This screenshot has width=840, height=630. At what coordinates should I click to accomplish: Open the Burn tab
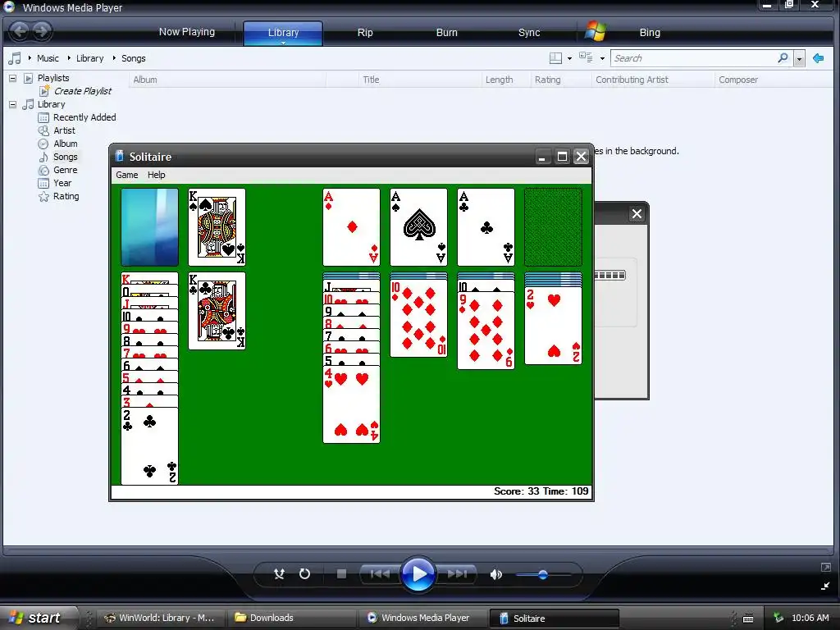[x=447, y=32]
